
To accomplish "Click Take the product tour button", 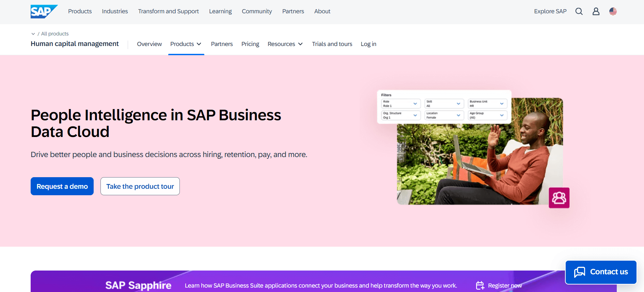I will click(140, 186).
